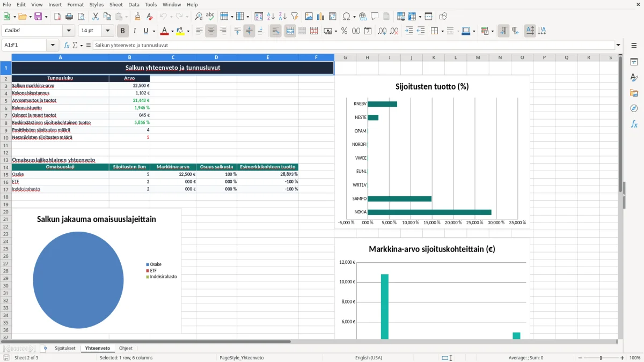Activate the Clone Formatting paintbrush

(x=138, y=17)
